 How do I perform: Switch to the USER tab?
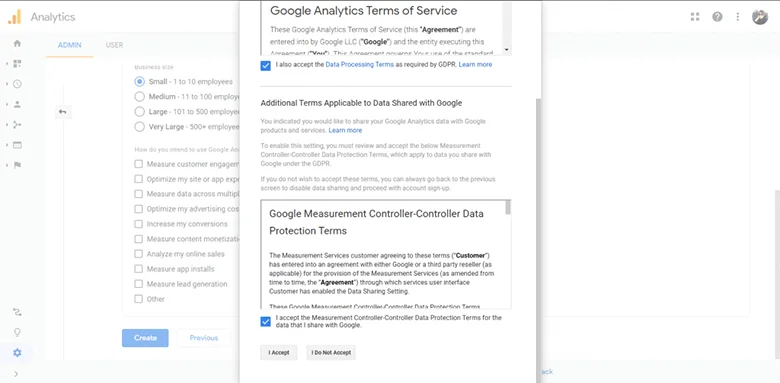[114, 45]
